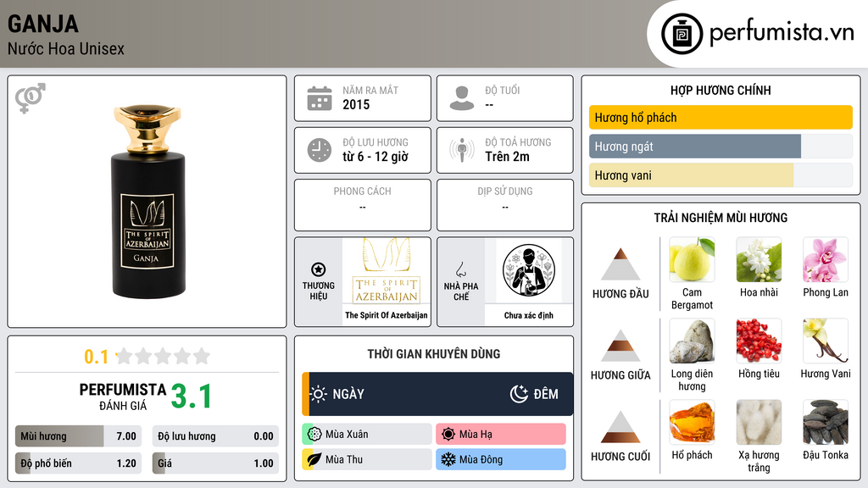Screen dimensions: 868x488
Task: Click the Hương cuối pyramid icon
Action: click(620, 427)
